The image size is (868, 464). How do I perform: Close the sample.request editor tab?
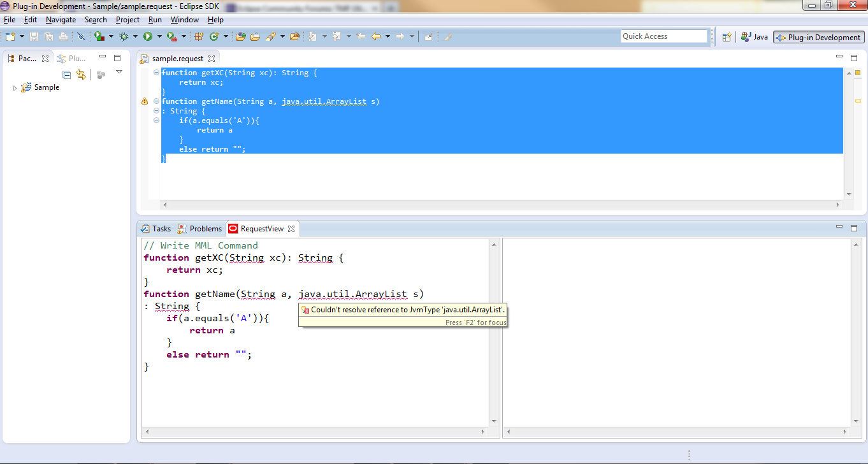click(212, 59)
